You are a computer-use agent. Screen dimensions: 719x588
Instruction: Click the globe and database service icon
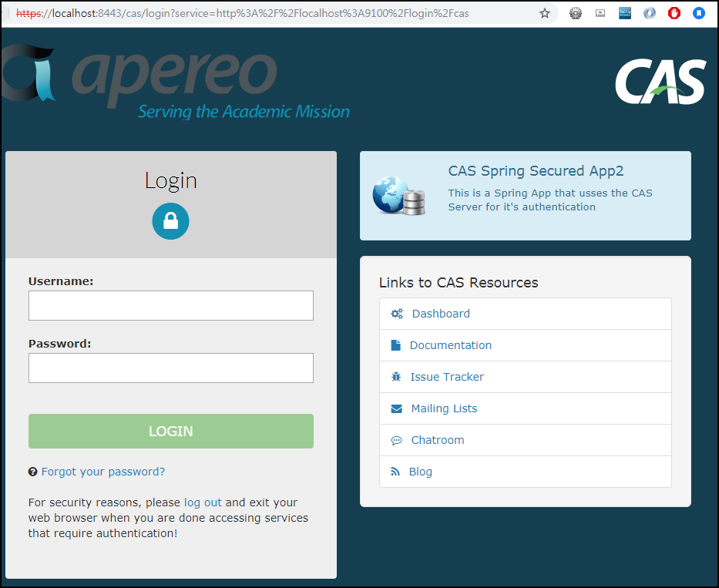coord(398,196)
